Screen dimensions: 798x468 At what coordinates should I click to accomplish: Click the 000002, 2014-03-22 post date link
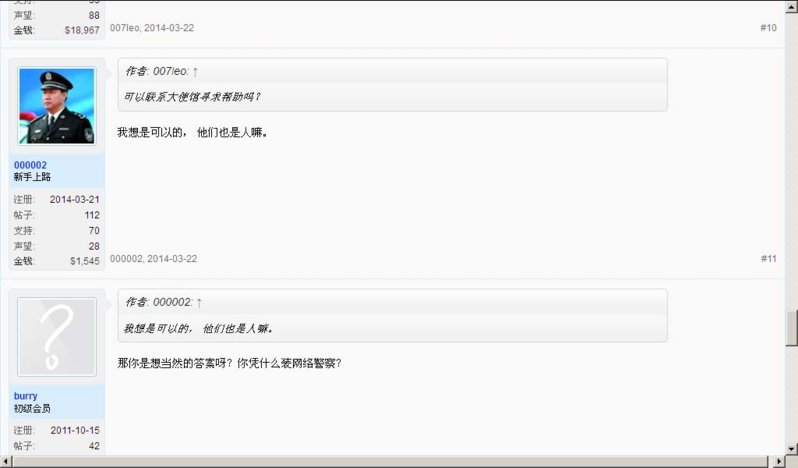point(154,258)
